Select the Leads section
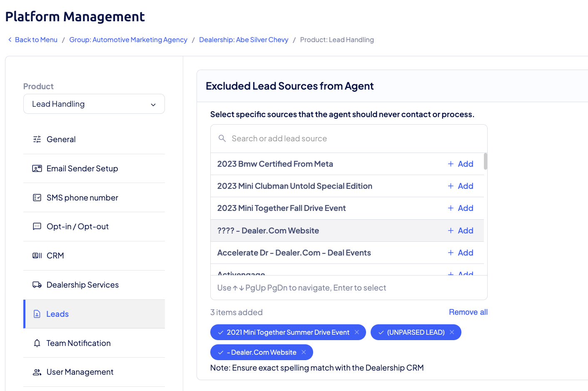The height and width of the screenshot is (391, 588). click(94, 314)
